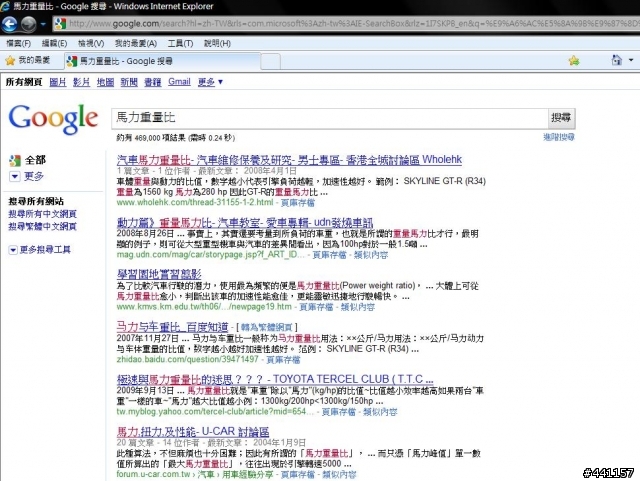Open 類似內容 for tw.myblog.yahoo.com result
This screenshot has height=481, width=640.
coord(380,412)
